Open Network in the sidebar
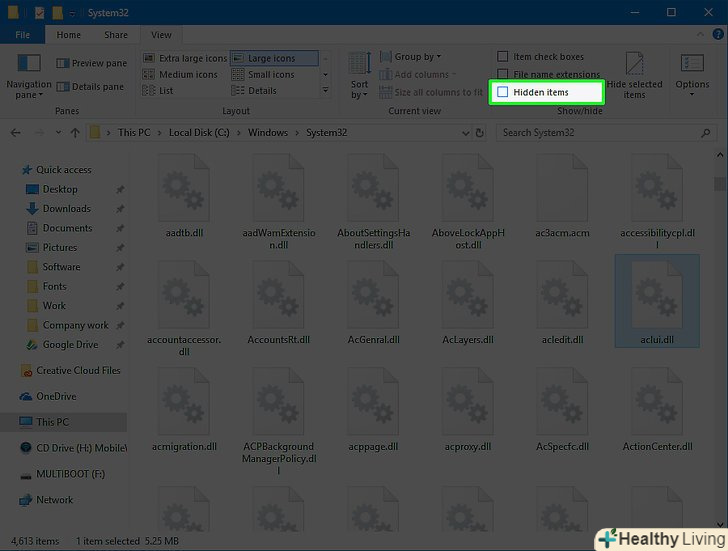Screen dimensions: 728x551 [x=54, y=500]
